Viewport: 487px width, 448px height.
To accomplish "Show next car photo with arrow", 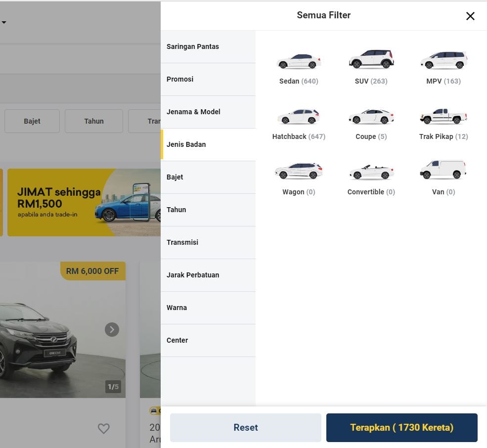I will (x=112, y=329).
